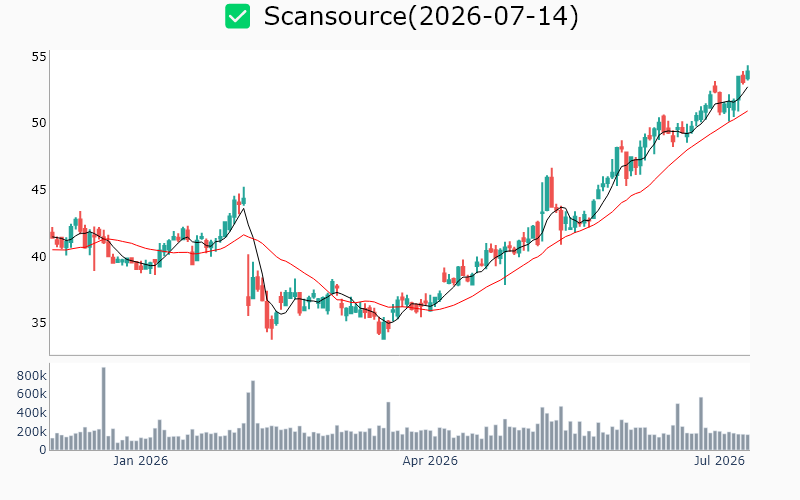Select the last candlestick near 54
Viewport: 800px width, 500px height.
point(747,73)
